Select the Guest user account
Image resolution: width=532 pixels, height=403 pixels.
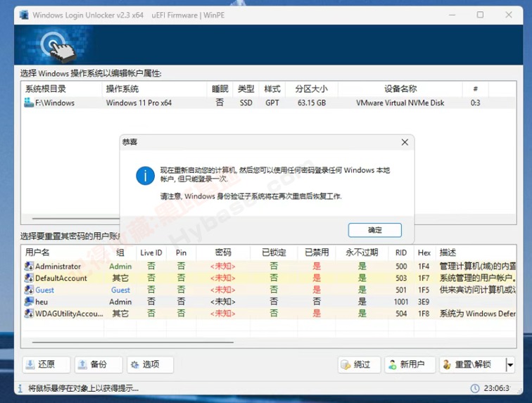[268, 290]
